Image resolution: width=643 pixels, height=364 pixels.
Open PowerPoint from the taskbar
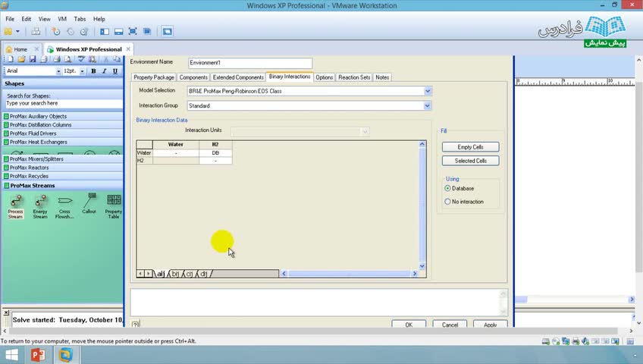click(x=38, y=355)
